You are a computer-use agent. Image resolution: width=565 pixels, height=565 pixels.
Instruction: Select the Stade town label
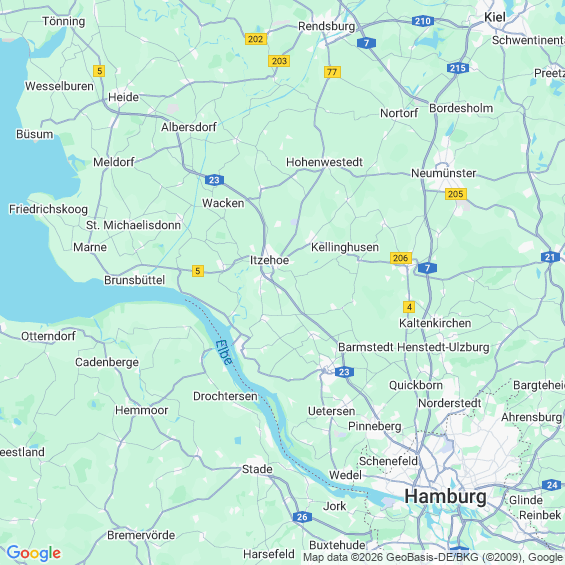tap(257, 469)
